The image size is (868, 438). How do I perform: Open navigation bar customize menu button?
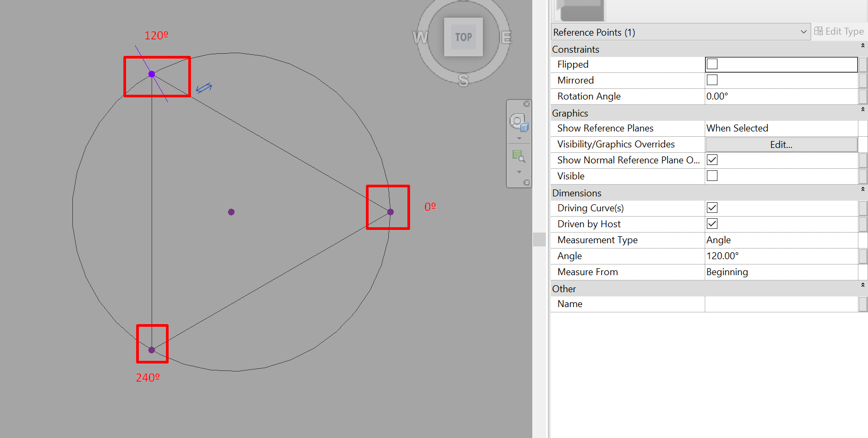click(527, 183)
